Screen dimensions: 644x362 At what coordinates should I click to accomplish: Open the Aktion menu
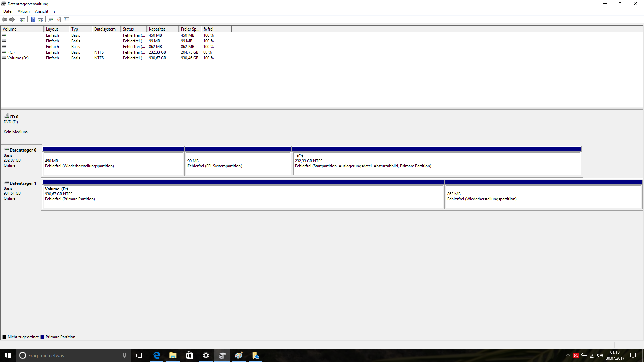(x=23, y=11)
